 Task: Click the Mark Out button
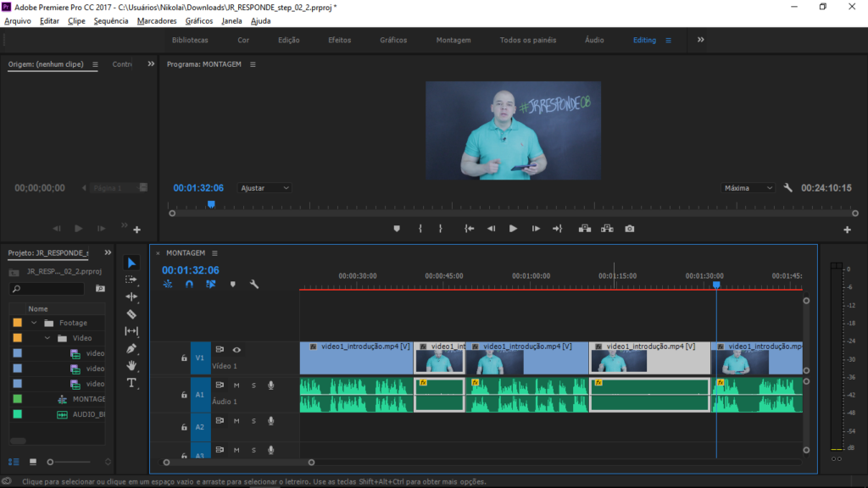tap(441, 229)
